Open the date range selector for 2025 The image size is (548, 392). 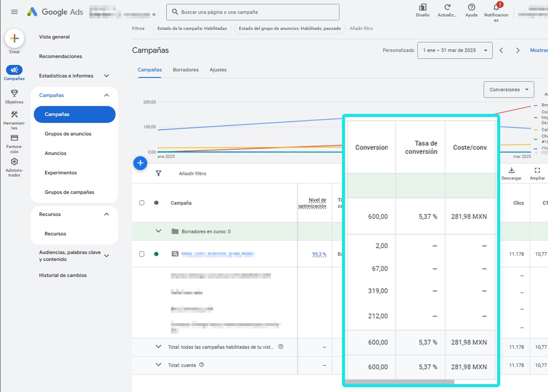coord(455,50)
